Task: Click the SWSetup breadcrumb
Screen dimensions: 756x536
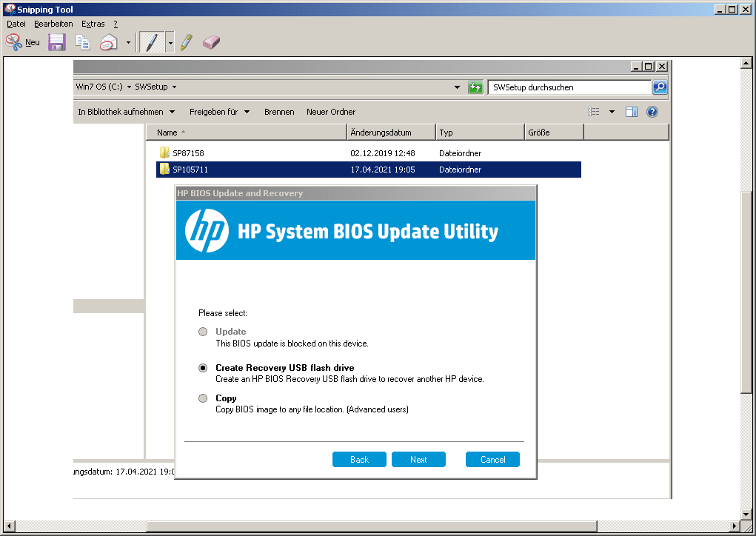Action: (151, 87)
